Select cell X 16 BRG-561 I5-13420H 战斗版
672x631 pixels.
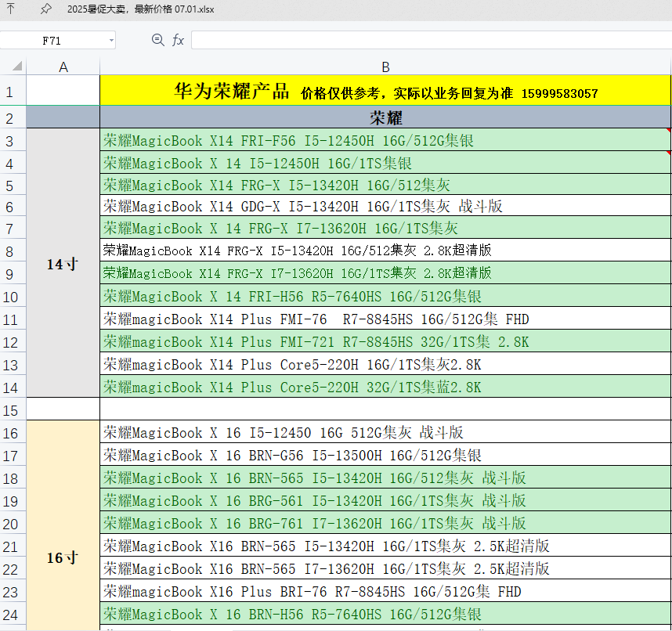point(385,500)
